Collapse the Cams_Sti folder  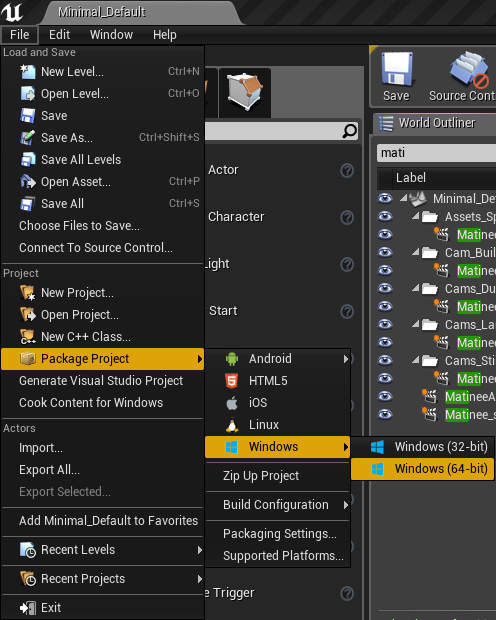(416, 360)
